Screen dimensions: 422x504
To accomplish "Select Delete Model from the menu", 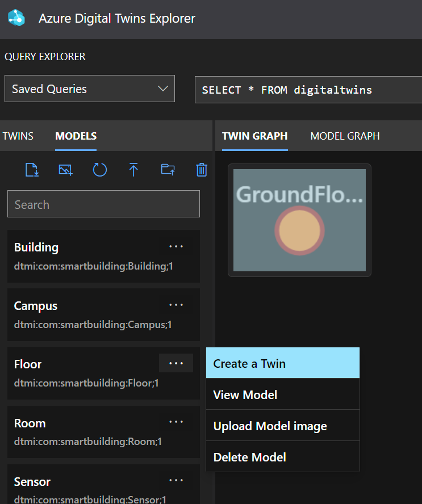I will [x=283, y=457].
